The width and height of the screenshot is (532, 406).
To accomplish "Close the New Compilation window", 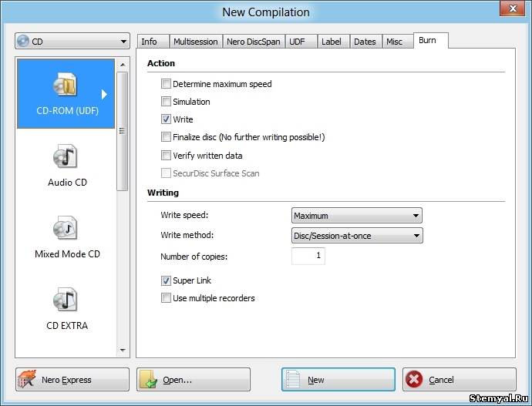I will [x=513, y=8].
